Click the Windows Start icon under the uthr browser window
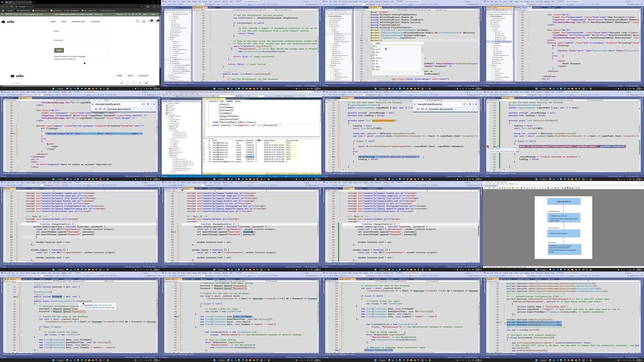This screenshot has width=644, height=362. (54, 88)
